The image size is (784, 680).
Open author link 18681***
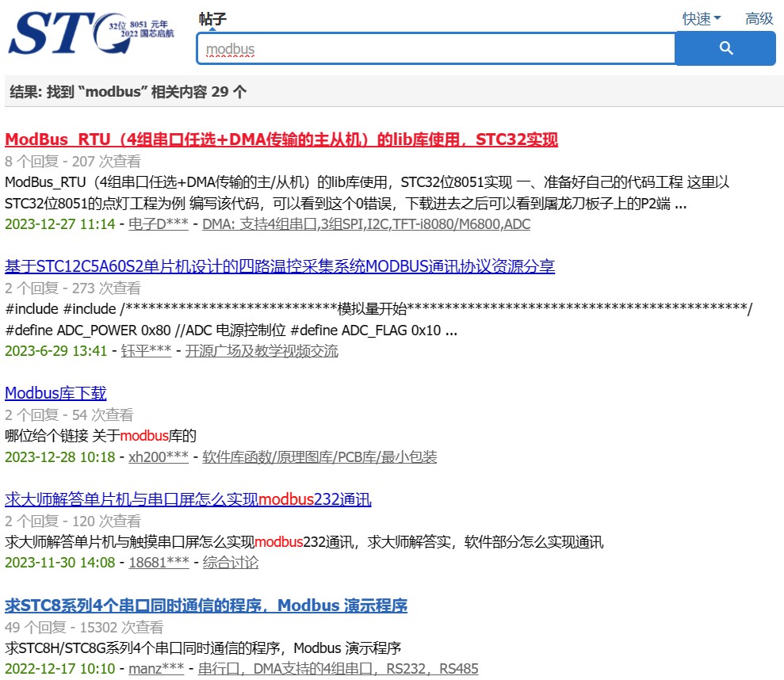159,563
